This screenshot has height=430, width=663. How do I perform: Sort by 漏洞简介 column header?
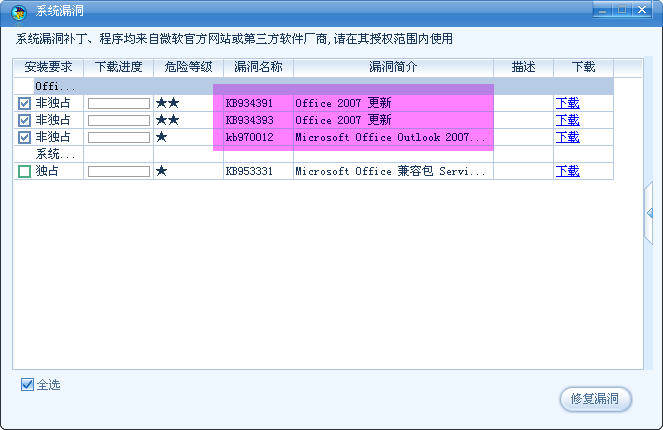point(393,67)
